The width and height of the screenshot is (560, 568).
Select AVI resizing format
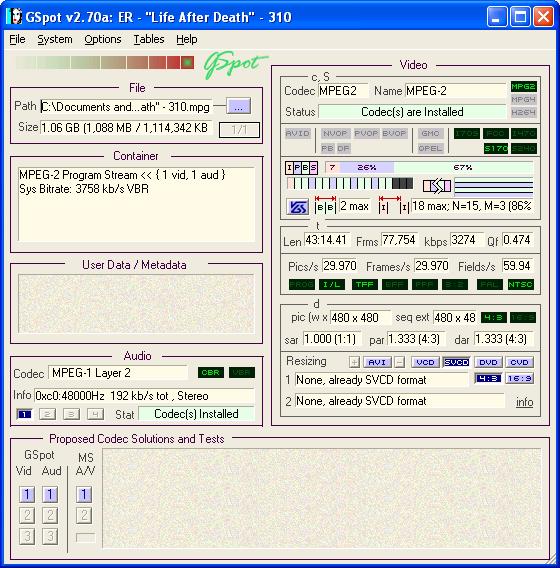point(377,362)
